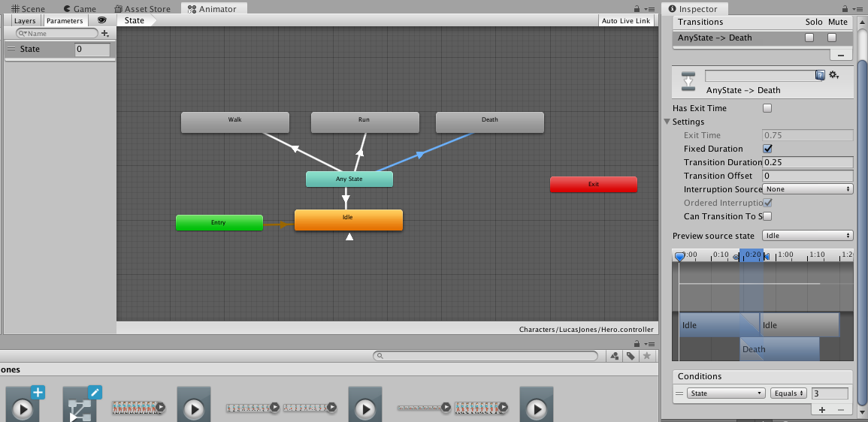Viewport: 868px width, 422px height.
Task: Uncheck the Fixed Duration checkbox
Action: [767, 149]
